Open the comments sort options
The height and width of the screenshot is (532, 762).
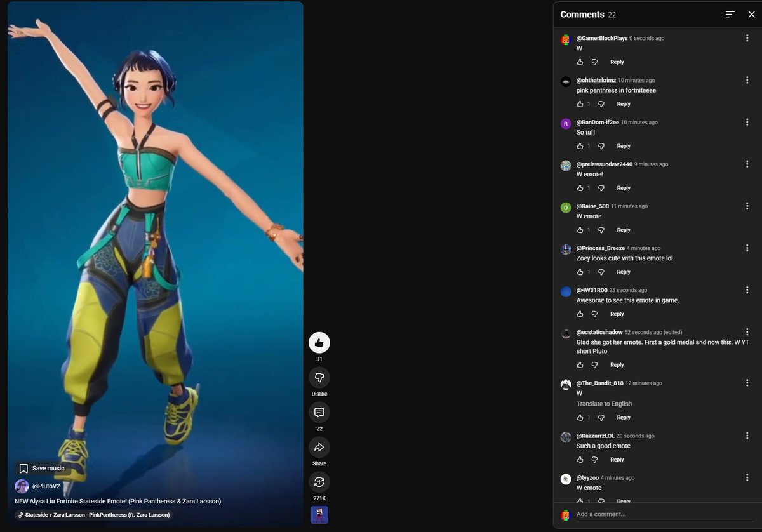click(x=730, y=14)
